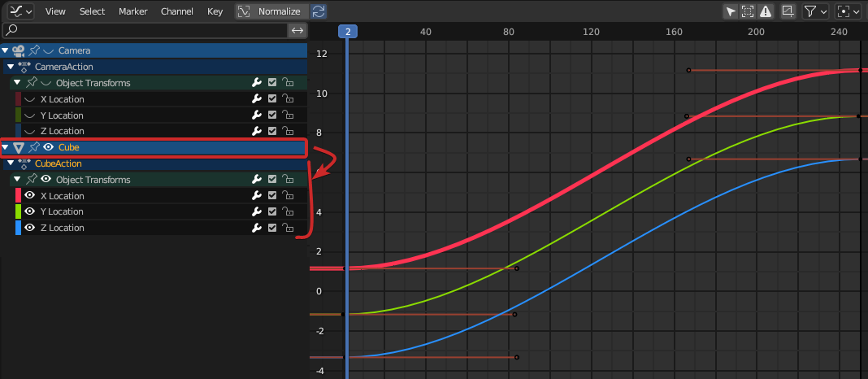This screenshot has height=379, width=868.
Task: Collapse the CubeAction row
Action: point(10,163)
